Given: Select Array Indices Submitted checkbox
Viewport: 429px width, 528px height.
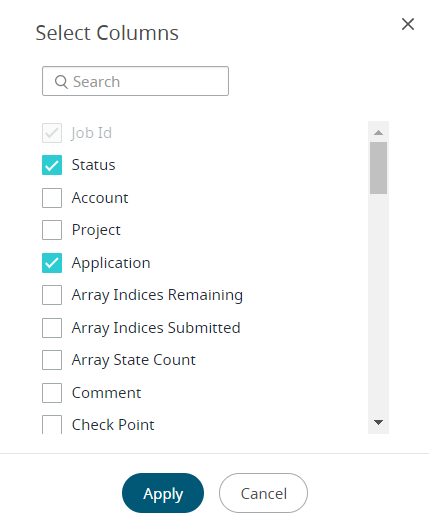Looking at the screenshot, I should coord(52,328).
